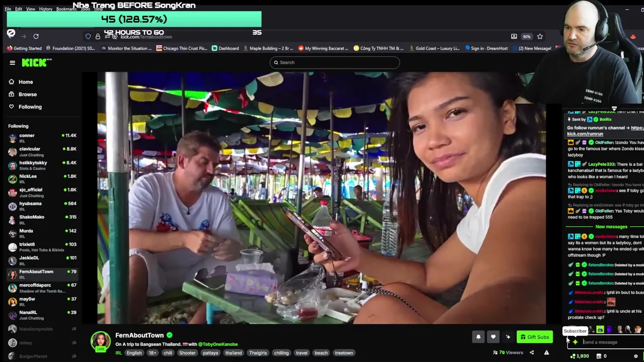Enable notifications with the bell icon
The image size is (644, 362).
pyautogui.click(x=478, y=337)
